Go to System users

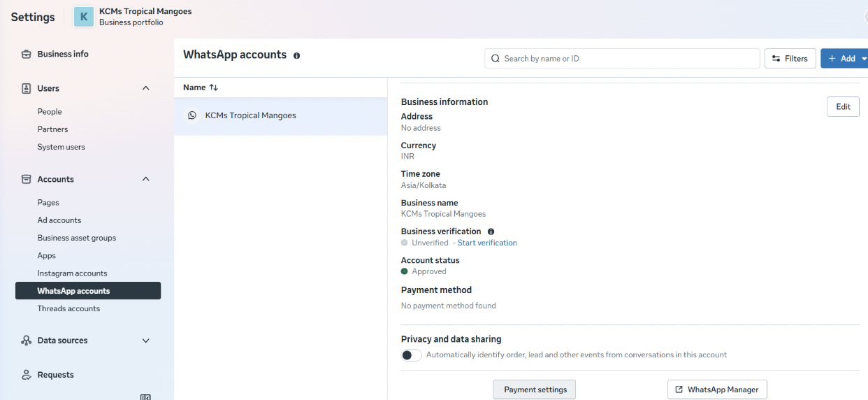pyautogui.click(x=62, y=147)
